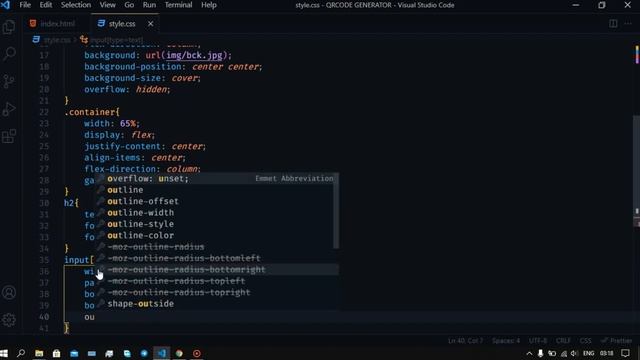
Task: Switch to the index.html tab
Action: pos(52,24)
